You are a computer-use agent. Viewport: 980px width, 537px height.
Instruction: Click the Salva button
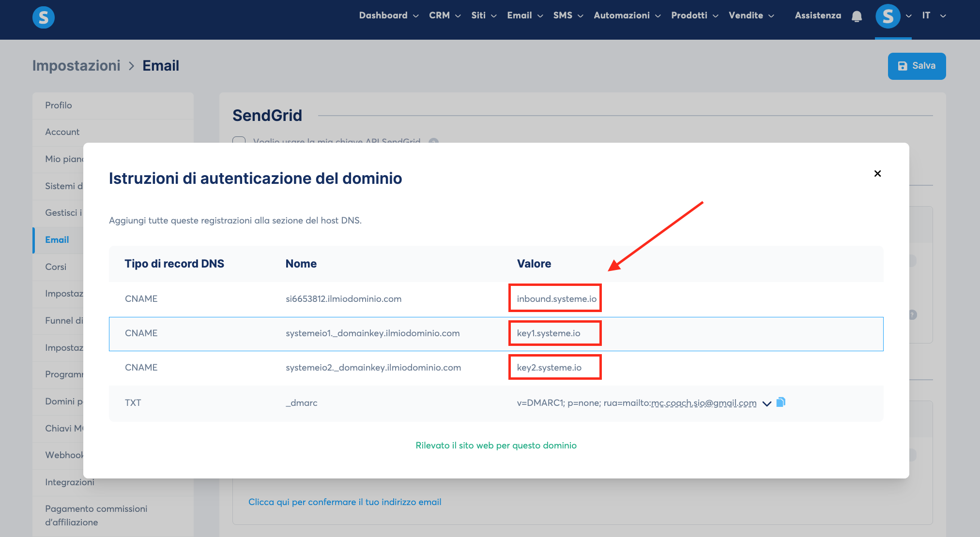[917, 66]
